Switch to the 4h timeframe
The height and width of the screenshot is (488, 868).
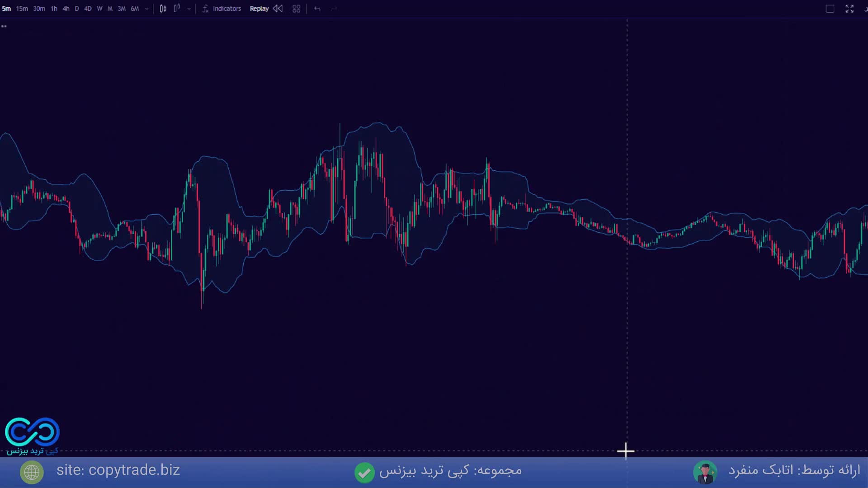click(66, 9)
